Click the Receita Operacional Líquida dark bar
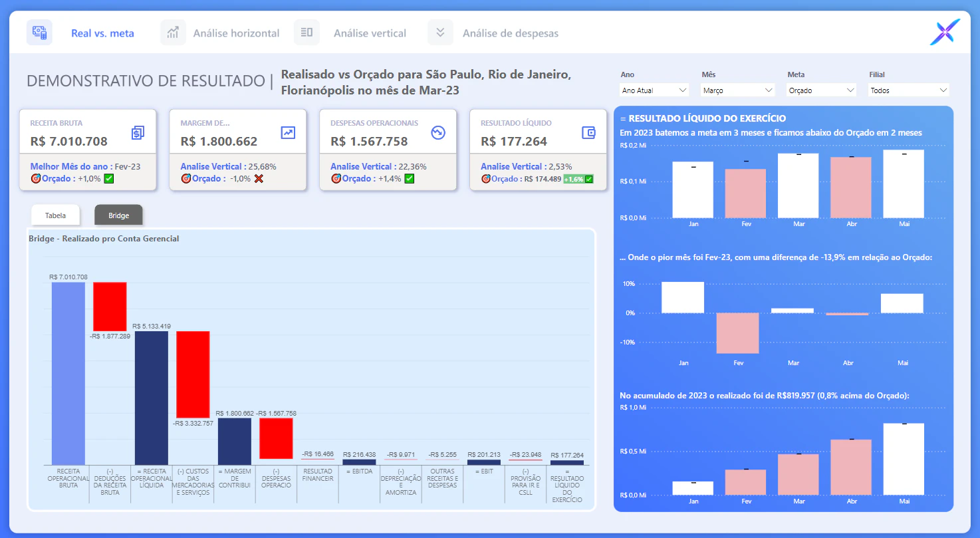Image resolution: width=980 pixels, height=538 pixels. 152,398
